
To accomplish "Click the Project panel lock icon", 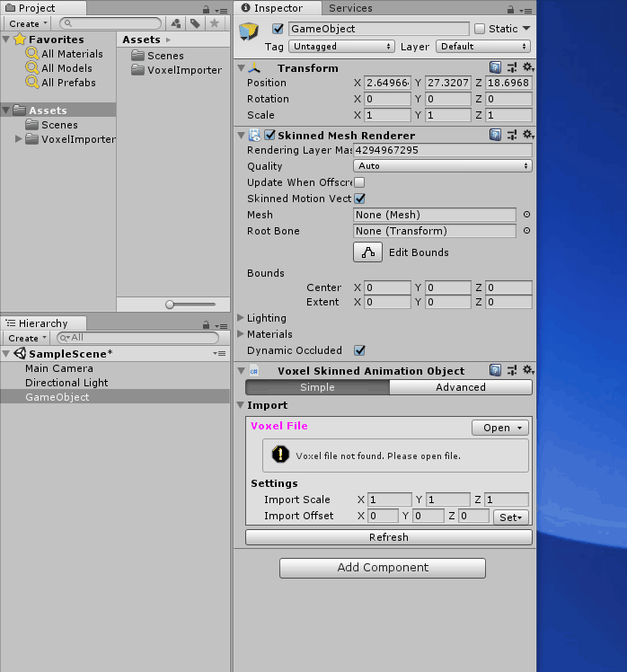I will pos(206,9).
